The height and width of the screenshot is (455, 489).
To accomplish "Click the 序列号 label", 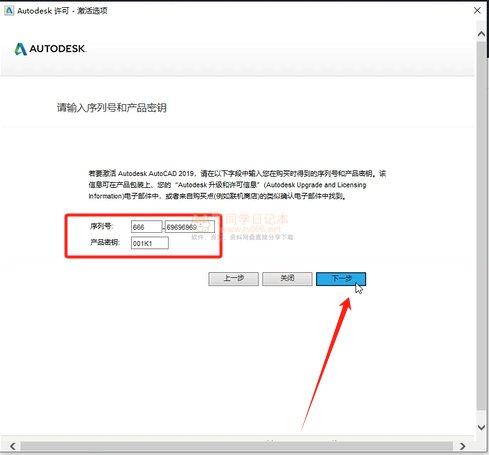I will (102, 226).
